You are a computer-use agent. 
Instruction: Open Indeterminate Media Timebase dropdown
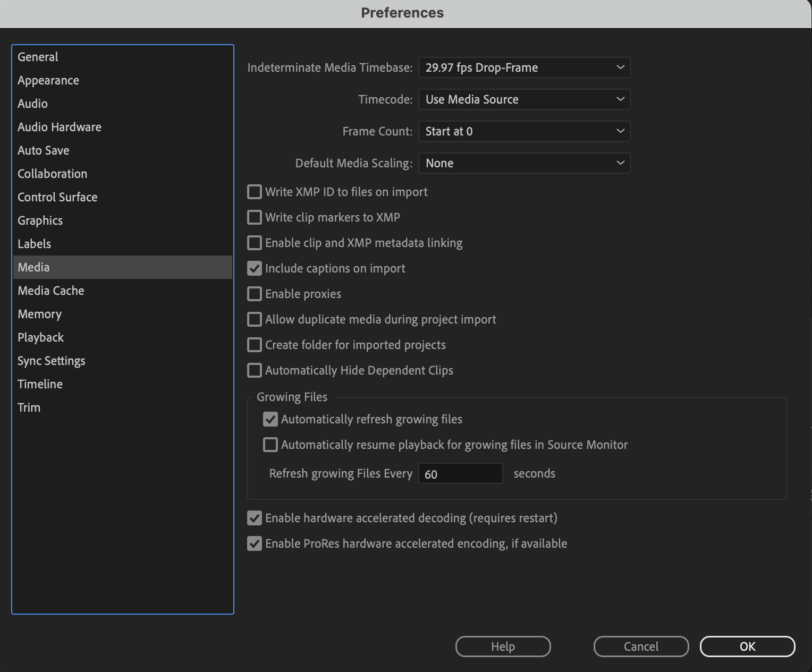coord(524,67)
